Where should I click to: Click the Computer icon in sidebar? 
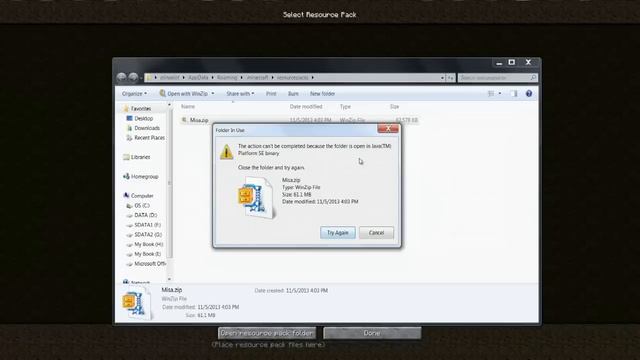[x=126, y=196]
